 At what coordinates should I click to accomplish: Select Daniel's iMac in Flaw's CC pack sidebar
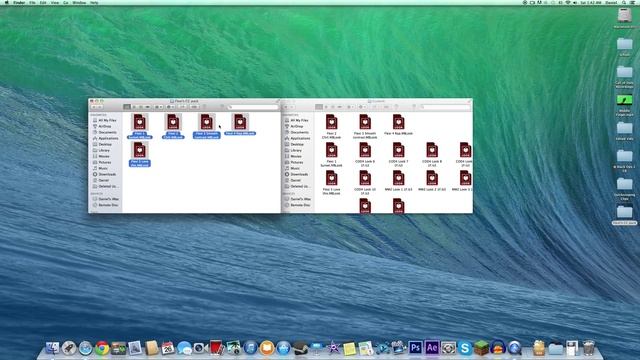pyautogui.click(x=106, y=199)
